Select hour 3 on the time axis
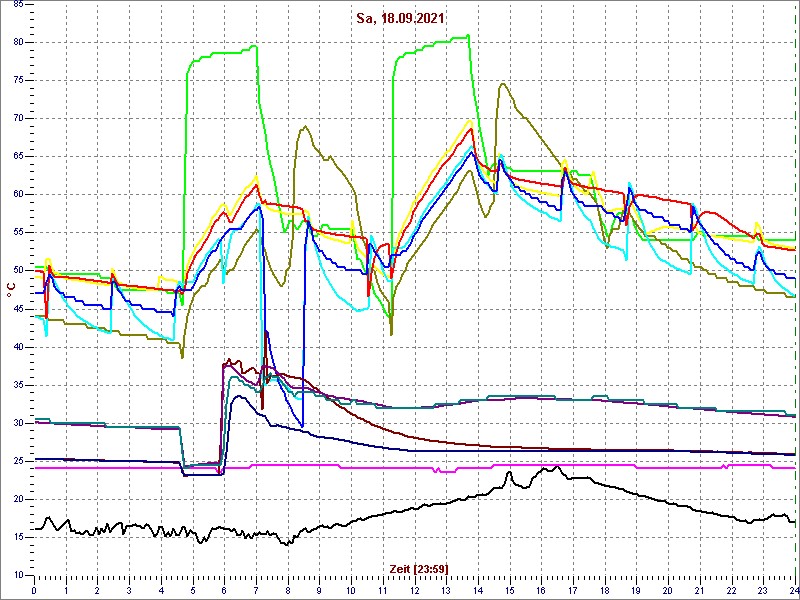The image size is (800, 600). click(129, 590)
